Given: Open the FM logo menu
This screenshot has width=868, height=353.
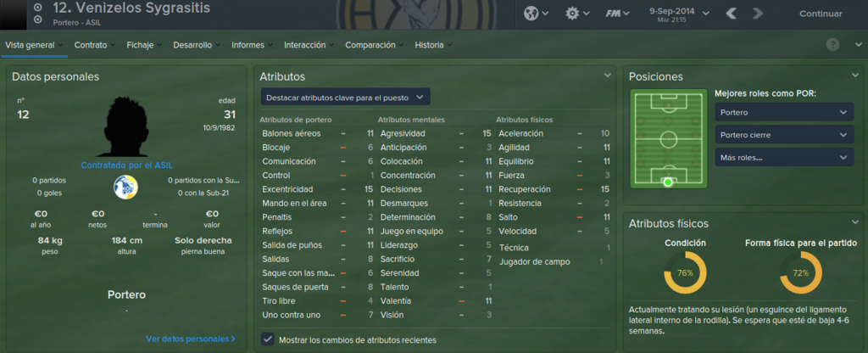Looking at the screenshot, I should pos(617,14).
